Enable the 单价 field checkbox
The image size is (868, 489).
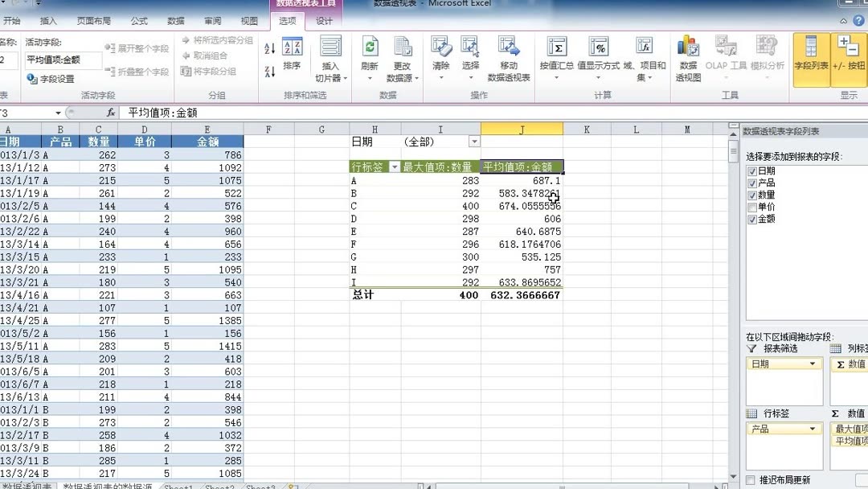754,207
